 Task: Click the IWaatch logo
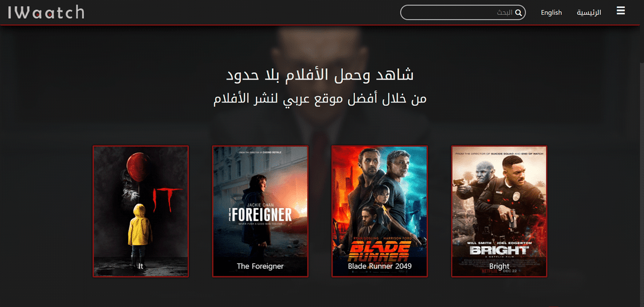click(x=46, y=12)
